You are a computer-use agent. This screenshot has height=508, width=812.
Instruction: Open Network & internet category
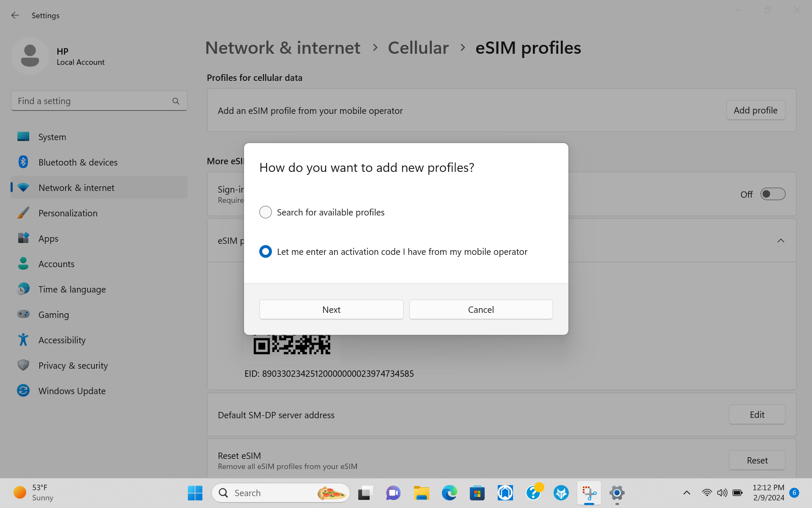pos(99,188)
